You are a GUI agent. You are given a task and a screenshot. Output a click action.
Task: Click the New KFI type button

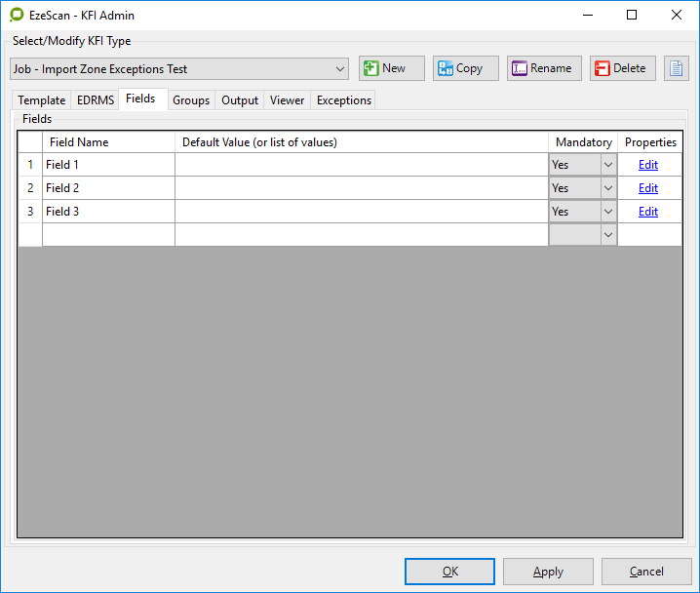coord(392,68)
